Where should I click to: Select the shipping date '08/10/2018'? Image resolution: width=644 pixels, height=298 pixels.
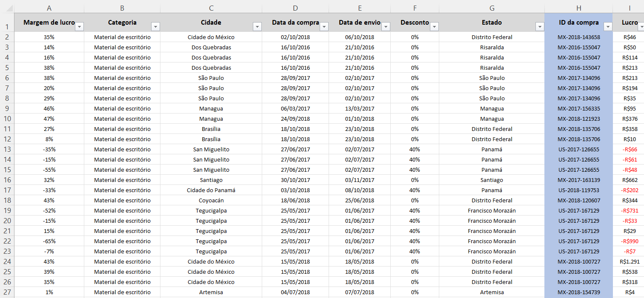[360, 190]
